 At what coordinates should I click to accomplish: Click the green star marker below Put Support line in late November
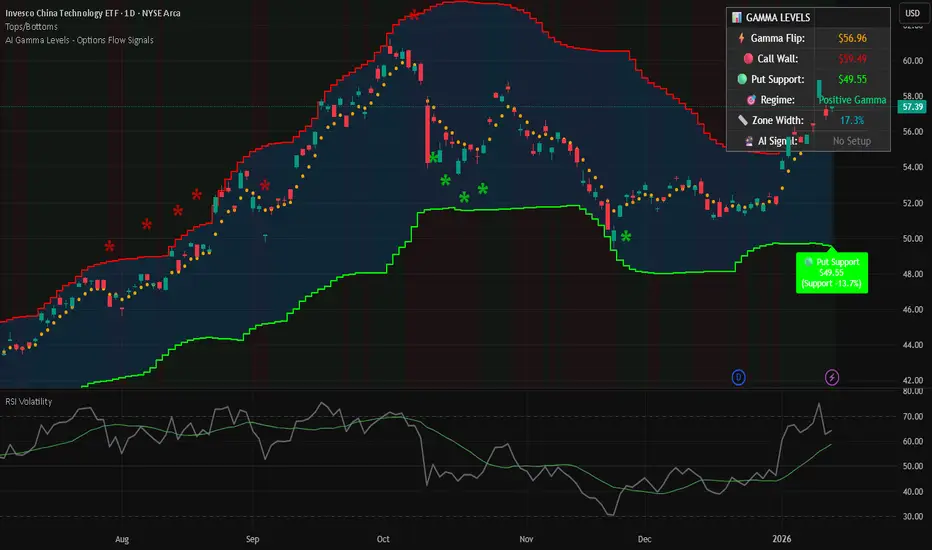(x=626, y=237)
